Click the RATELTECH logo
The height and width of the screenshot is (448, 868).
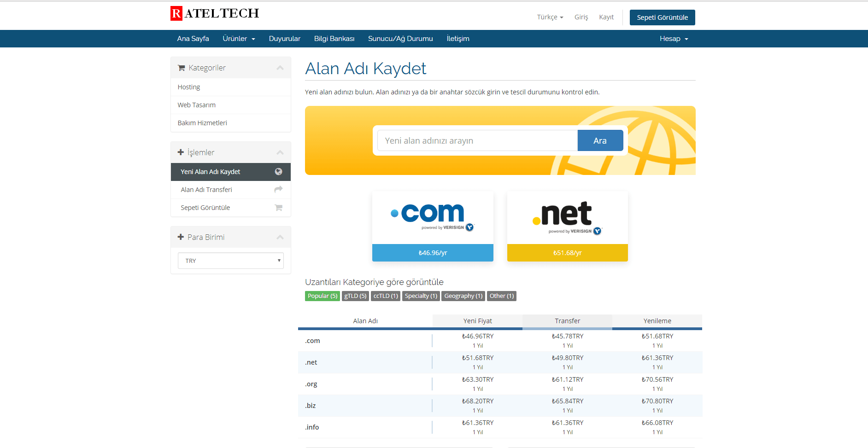pyautogui.click(x=215, y=13)
